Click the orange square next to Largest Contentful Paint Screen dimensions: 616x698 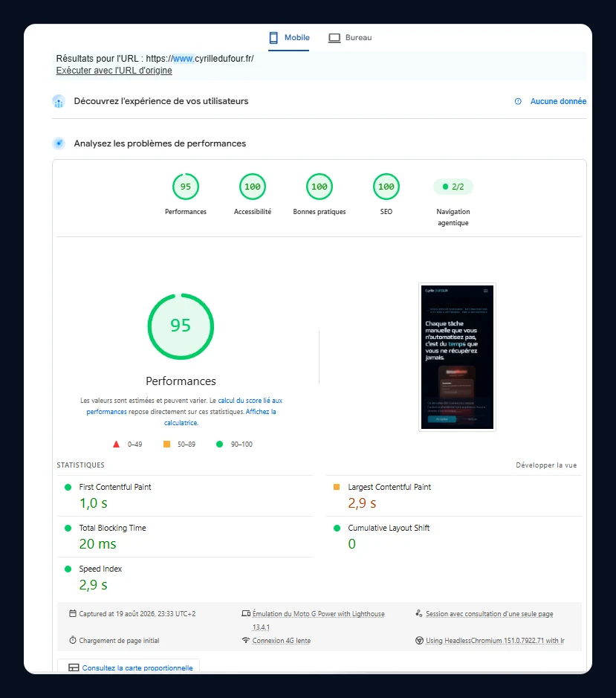coord(337,487)
